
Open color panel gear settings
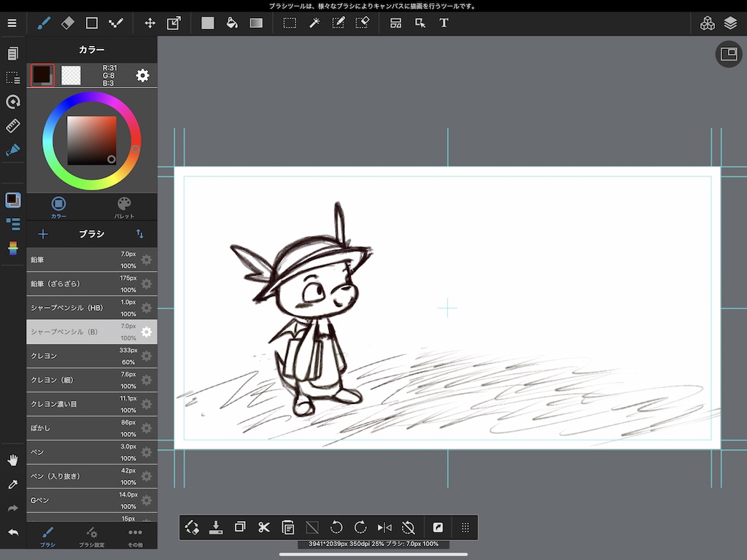pos(142,75)
